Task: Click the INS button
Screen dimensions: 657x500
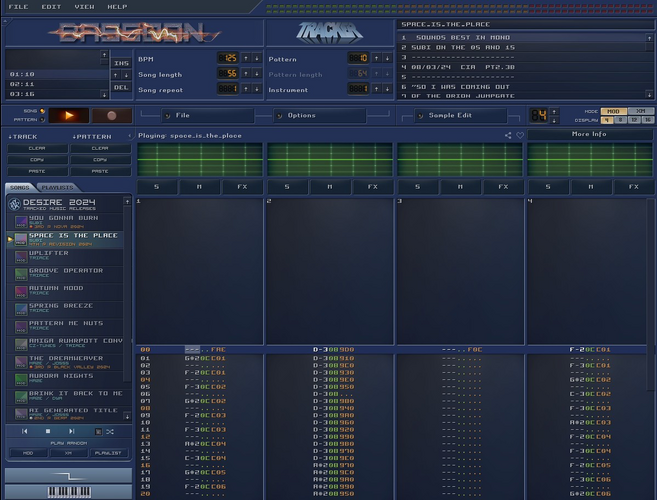Action: pyautogui.click(x=121, y=63)
